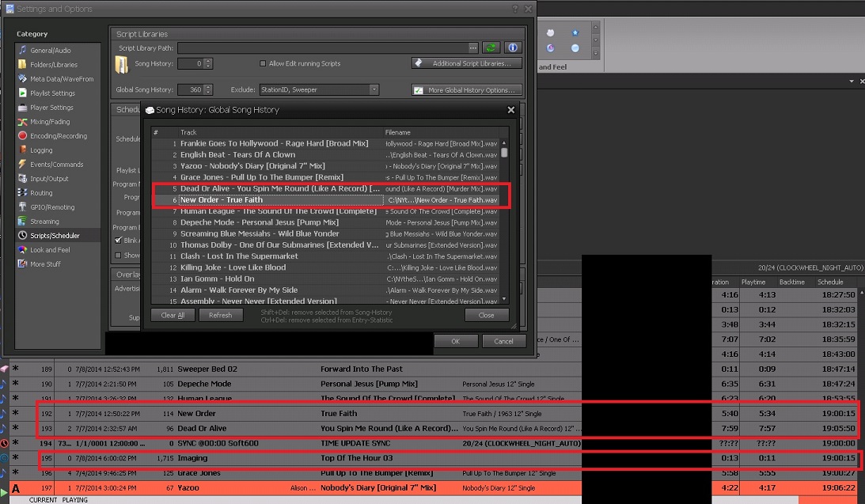This screenshot has height=504, width=865.
Task: Select GPIO/Remoting category
Action: (52, 207)
